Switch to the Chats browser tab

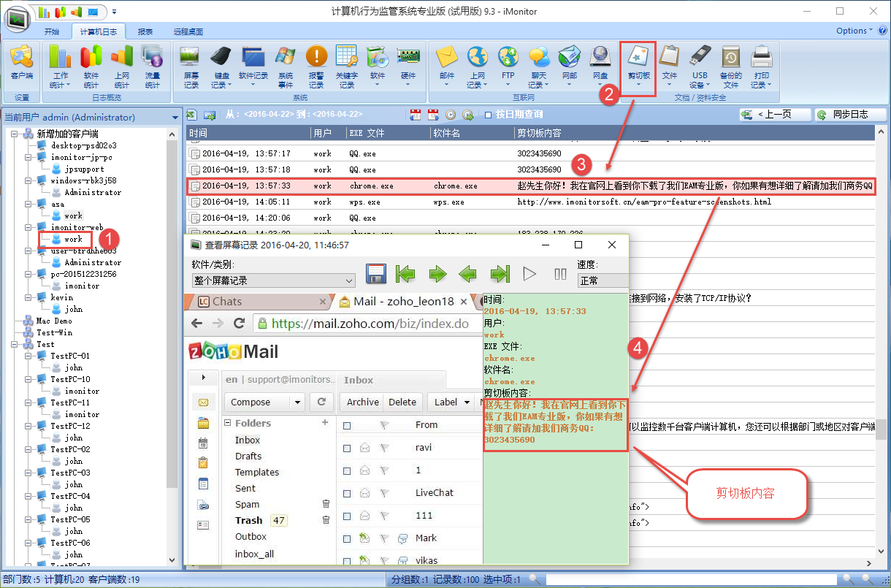260,302
